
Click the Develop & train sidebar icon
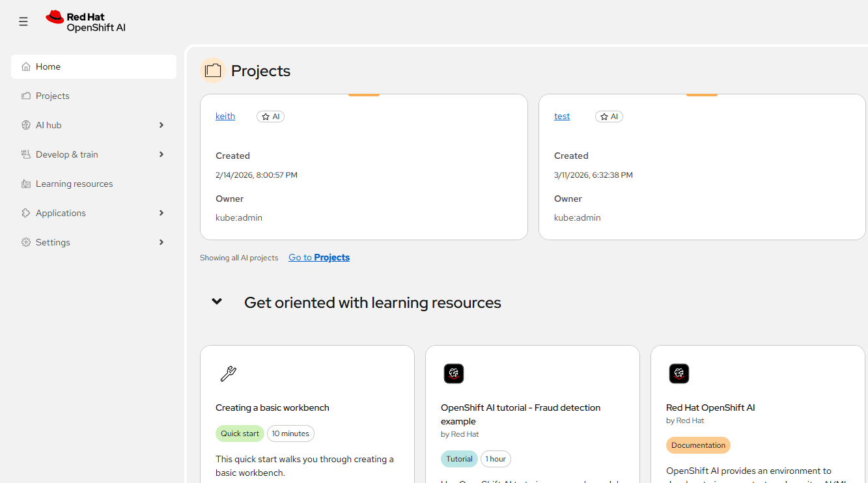coord(26,154)
